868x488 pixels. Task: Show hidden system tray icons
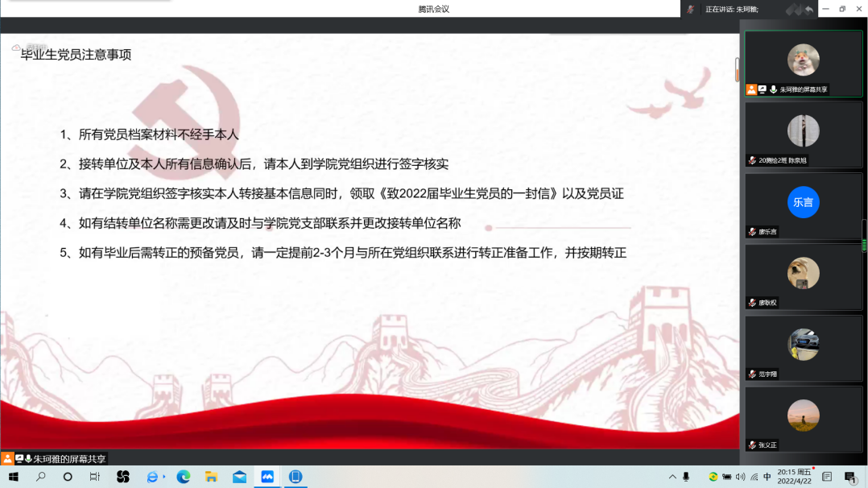[x=672, y=477]
